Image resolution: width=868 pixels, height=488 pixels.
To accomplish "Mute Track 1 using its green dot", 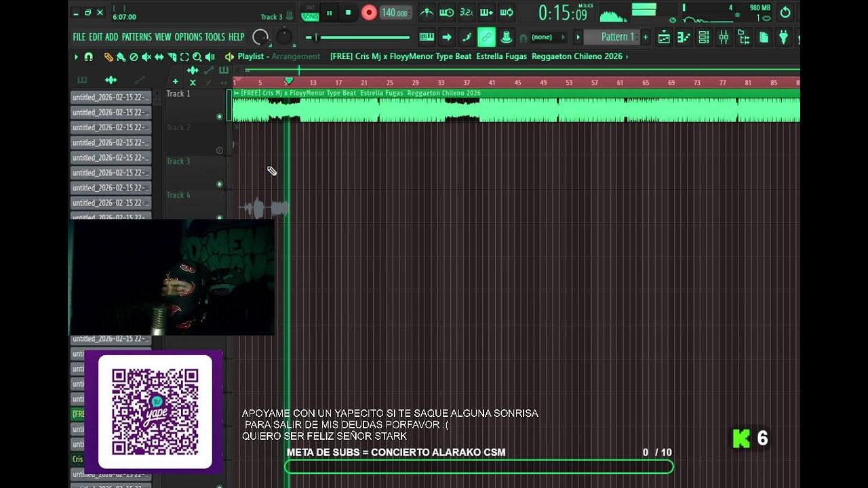I will (219, 117).
